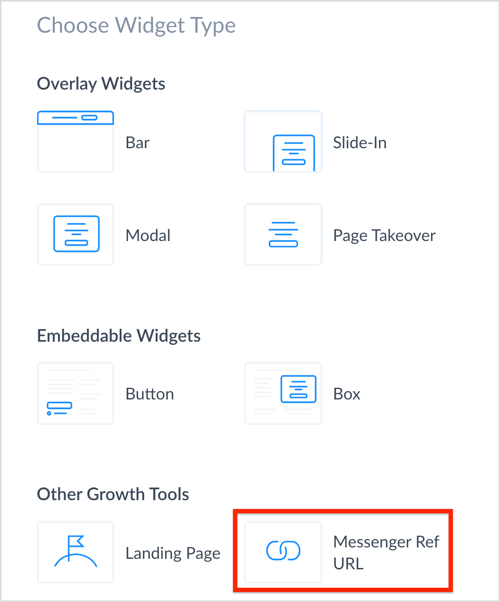Click the "Landing Page" label
The width and height of the screenshot is (500, 602).
(173, 554)
